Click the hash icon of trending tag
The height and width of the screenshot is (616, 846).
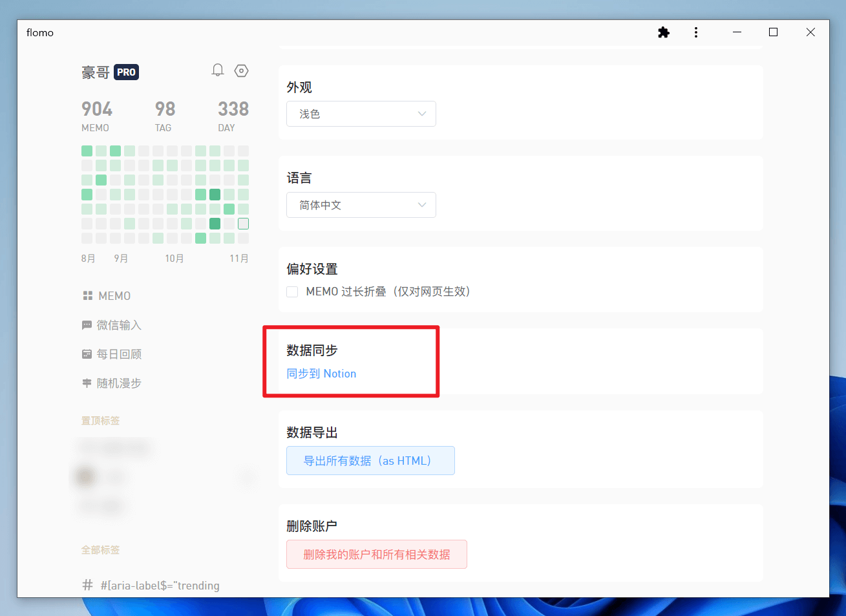tap(87, 586)
